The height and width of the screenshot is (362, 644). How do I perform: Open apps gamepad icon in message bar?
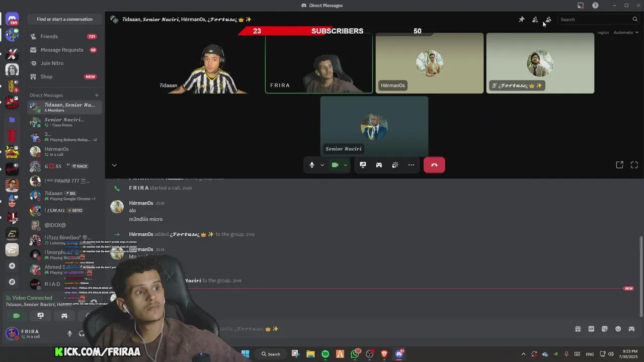631,329
